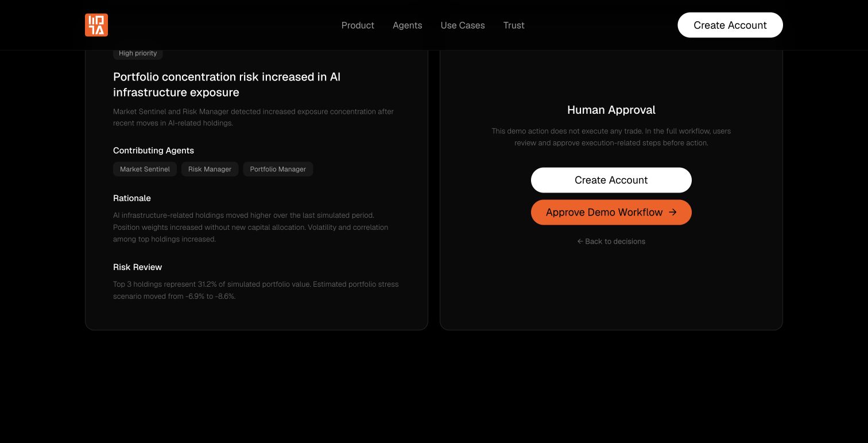Image resolution: width=868 pixels, height=443 pixels.
Task: Click the Risk Review heading
Action: (137, 267)
